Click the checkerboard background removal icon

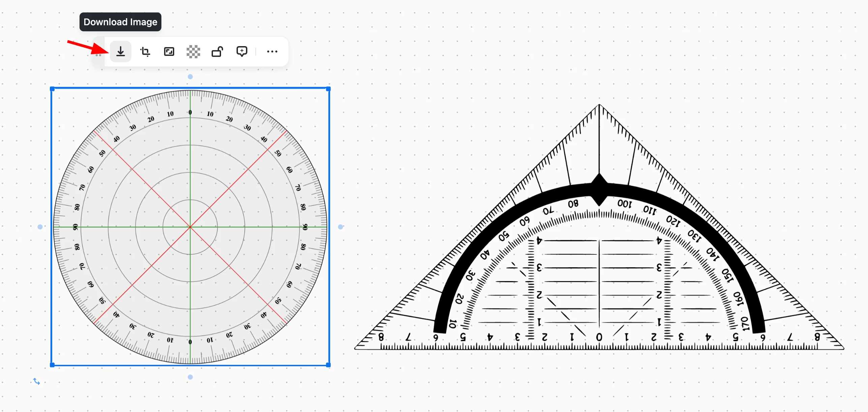pyautogui.click(x=193, y=52)
